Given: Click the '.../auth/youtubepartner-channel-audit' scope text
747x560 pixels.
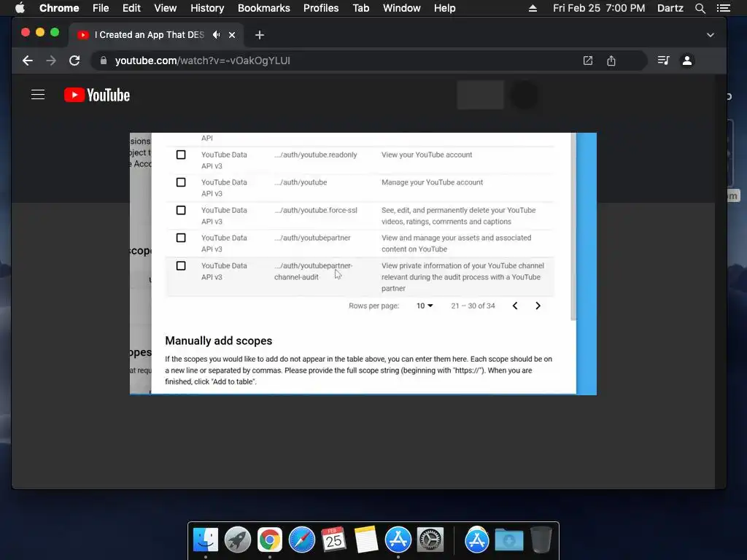Looking at the screenshot, I should pos(314,271).
